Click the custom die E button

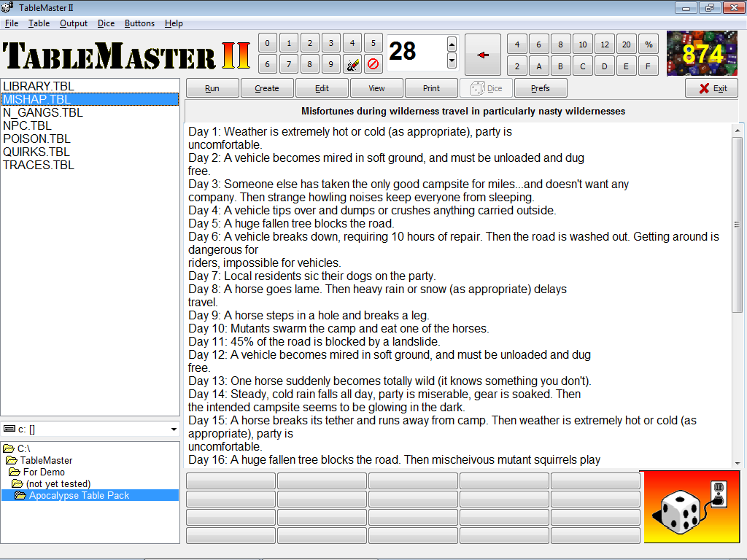point(627,66)
